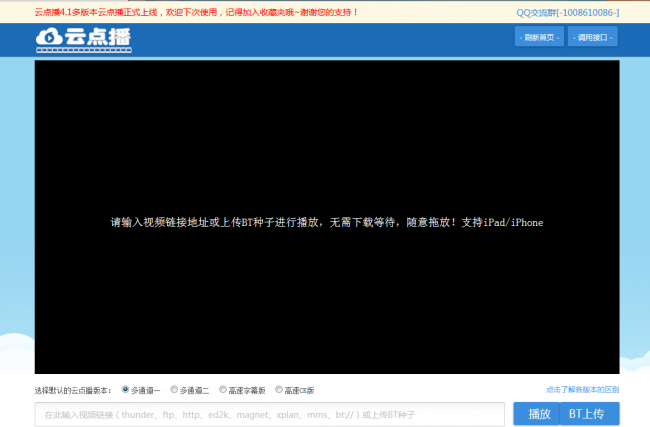This screenshot has width=650, height=427.
Task: Click the 刷新首页 button
Action: [x=539, y=37]
